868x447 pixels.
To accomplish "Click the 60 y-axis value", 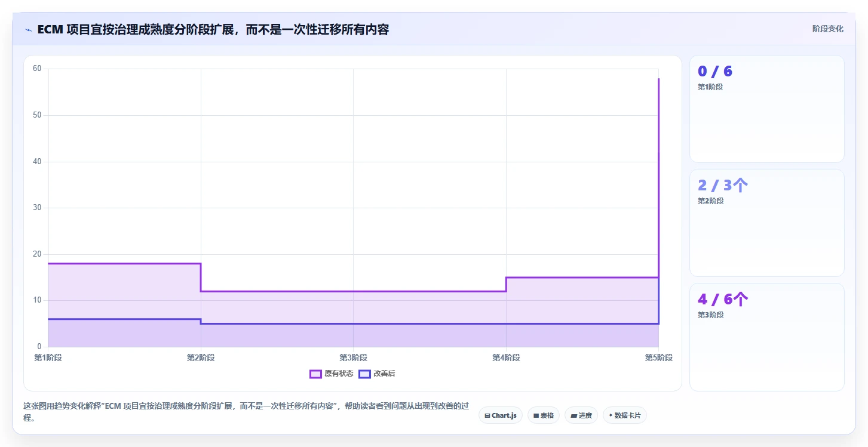I will pos(37,69).
